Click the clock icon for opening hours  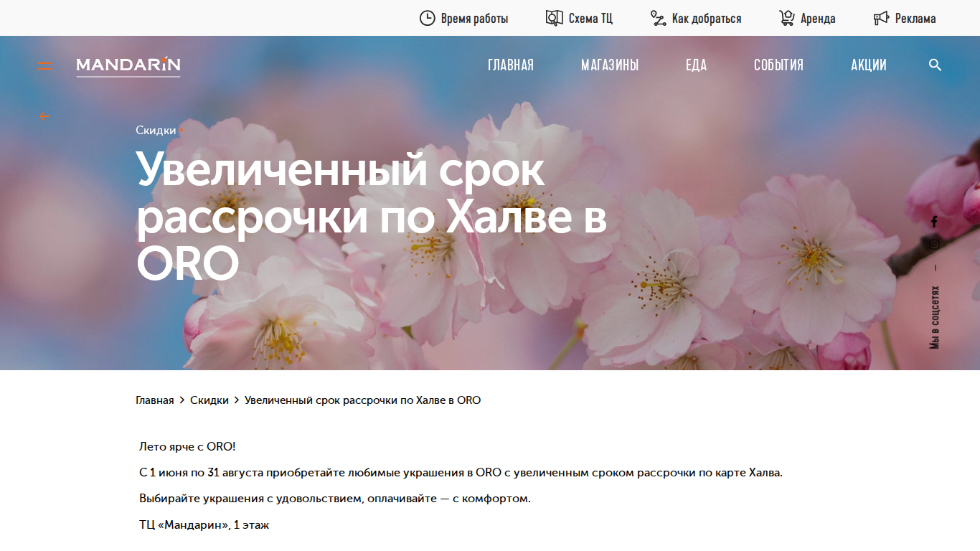(x=427, y=18)
